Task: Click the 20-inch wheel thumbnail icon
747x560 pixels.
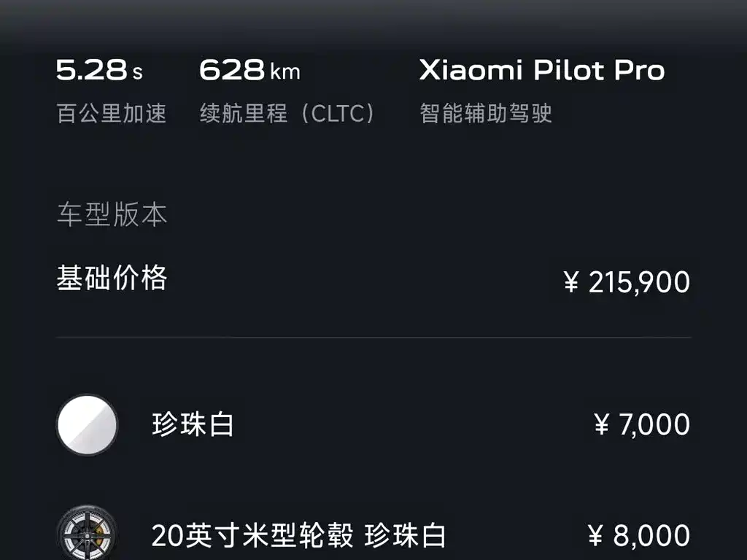Action: pyautogui.click(x=87, y=536)
